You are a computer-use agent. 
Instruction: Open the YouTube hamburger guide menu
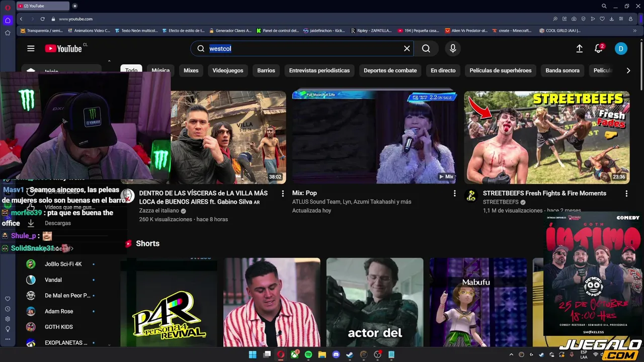tap(31, 49)
